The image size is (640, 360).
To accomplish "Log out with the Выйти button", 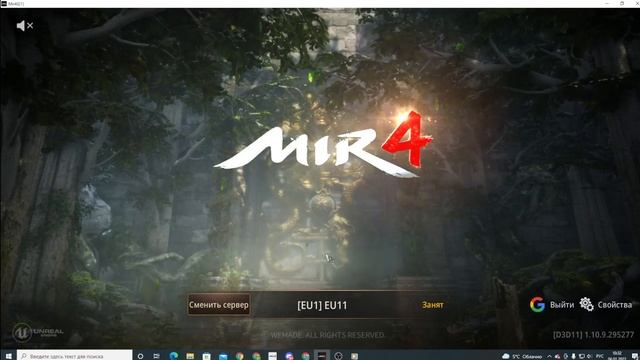I will 562,305.
